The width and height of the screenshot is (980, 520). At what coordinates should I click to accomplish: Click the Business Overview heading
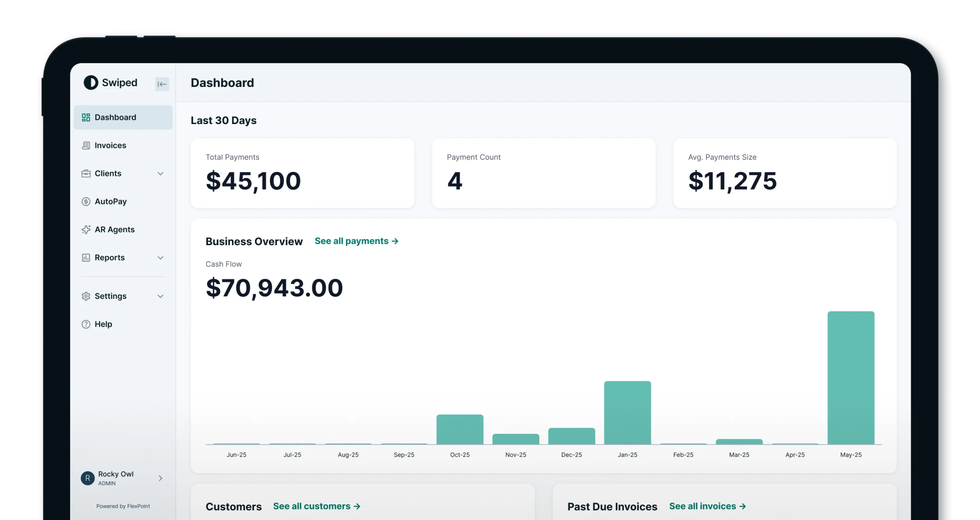[x=254, y=241]
